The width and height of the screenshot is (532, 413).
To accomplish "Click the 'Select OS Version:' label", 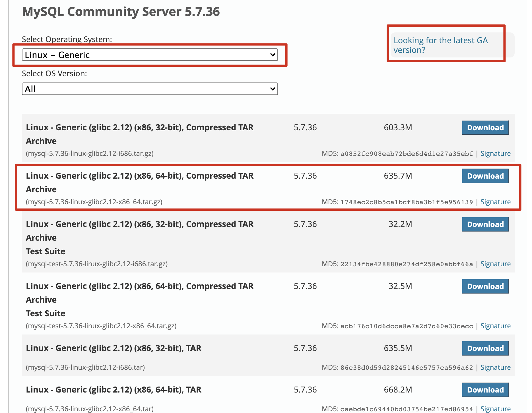I will (x=54, y=73).
